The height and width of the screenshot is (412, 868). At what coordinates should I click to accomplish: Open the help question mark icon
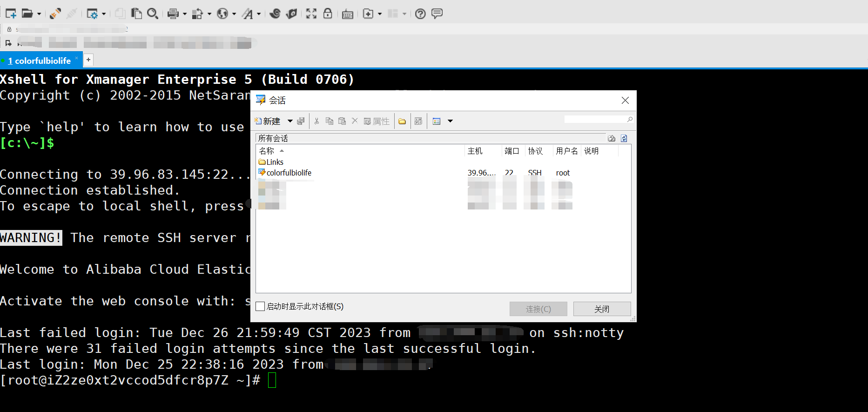point(420,14)
